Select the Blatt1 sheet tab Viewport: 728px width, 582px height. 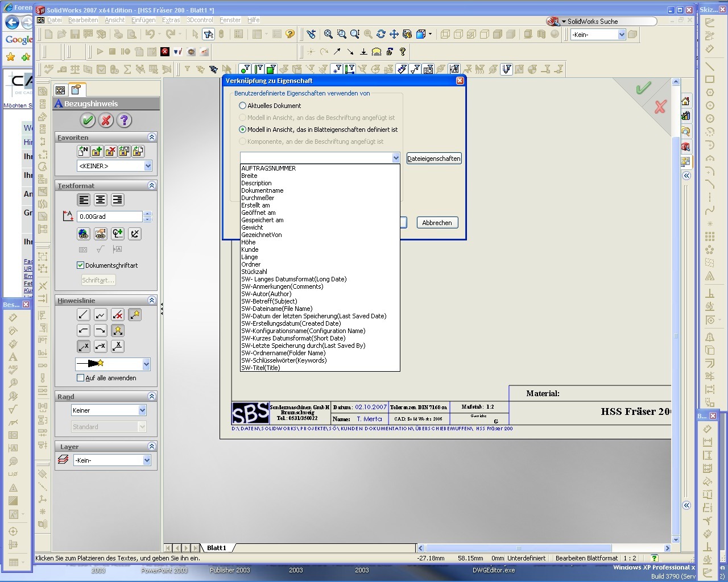(x=217, y=548)
